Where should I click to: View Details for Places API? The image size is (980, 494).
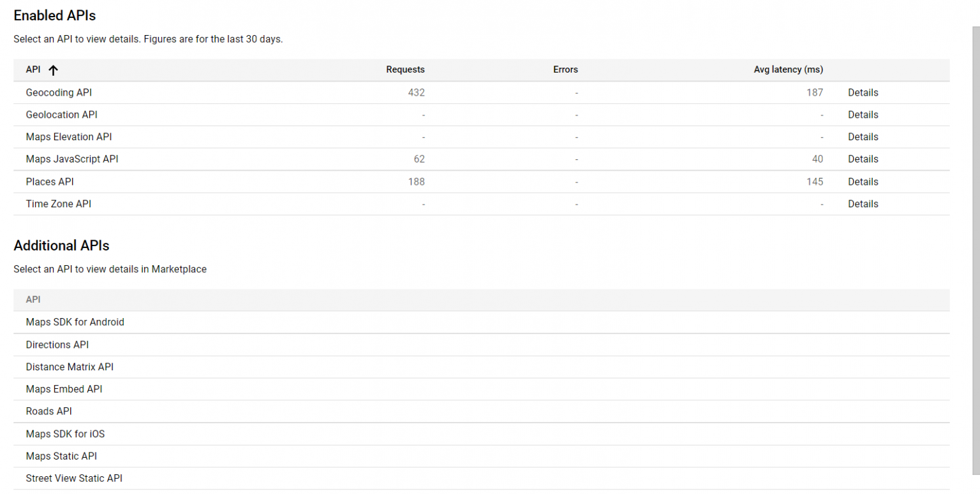[863, 182]
